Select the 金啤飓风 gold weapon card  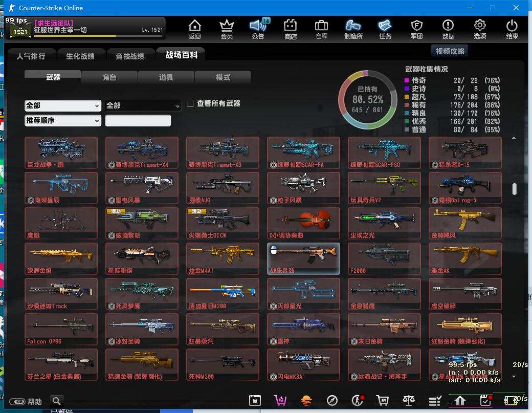(x=465, y=223)
